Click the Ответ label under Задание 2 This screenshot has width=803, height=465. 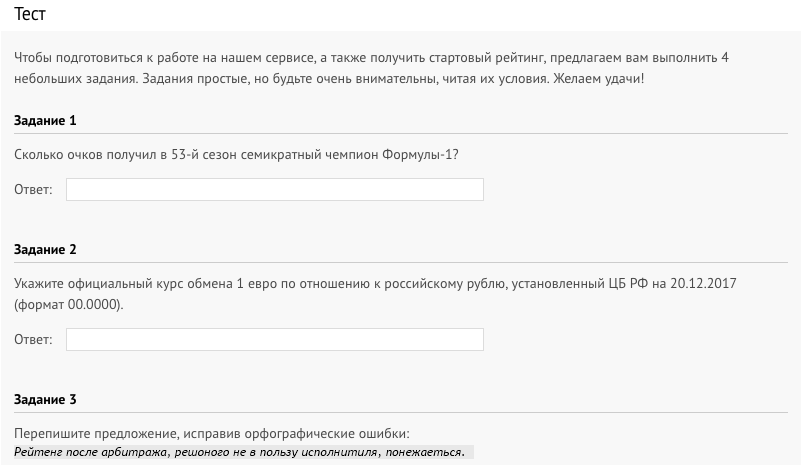point(33,340)
